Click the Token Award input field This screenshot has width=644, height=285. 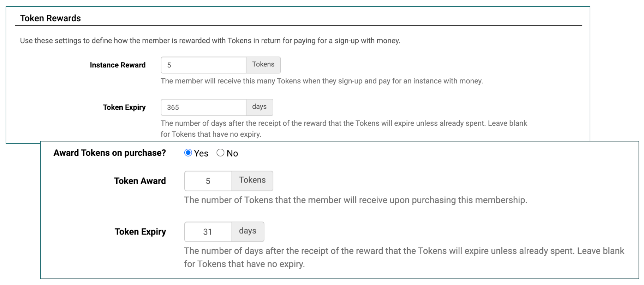point(208,181)
